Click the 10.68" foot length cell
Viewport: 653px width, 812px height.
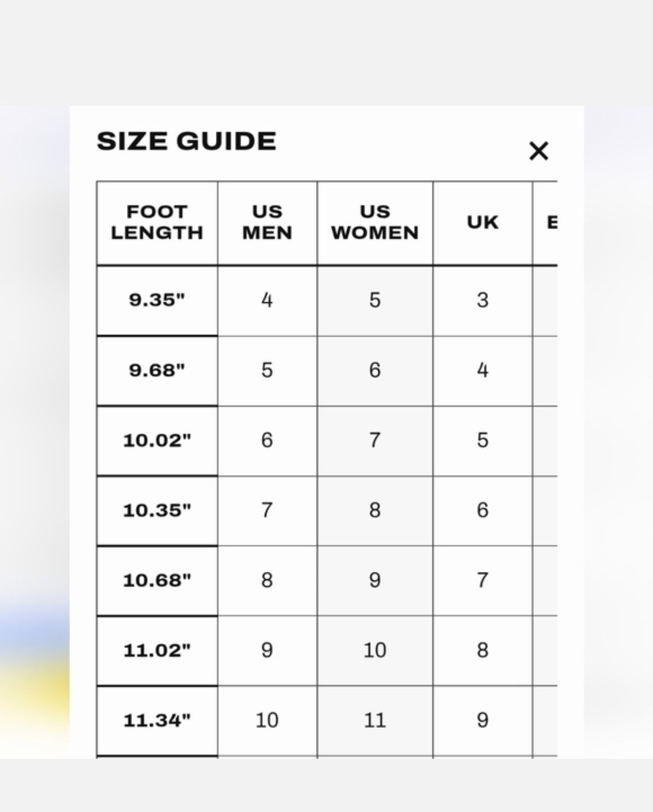(157, 581)
